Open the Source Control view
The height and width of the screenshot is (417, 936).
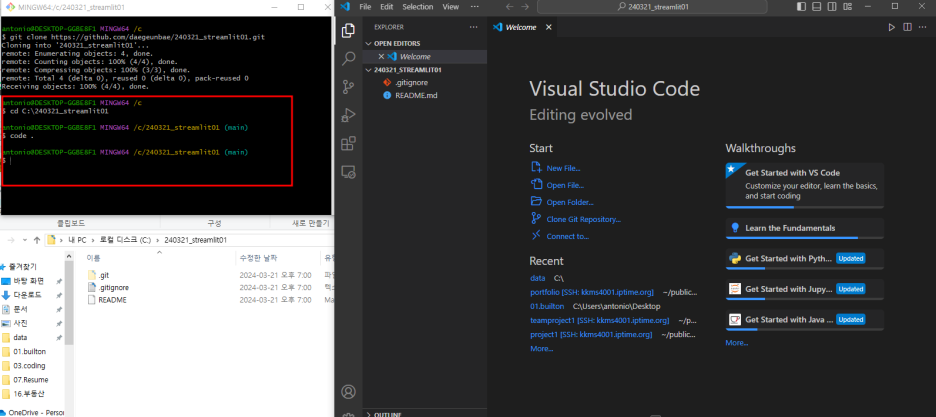349,87
